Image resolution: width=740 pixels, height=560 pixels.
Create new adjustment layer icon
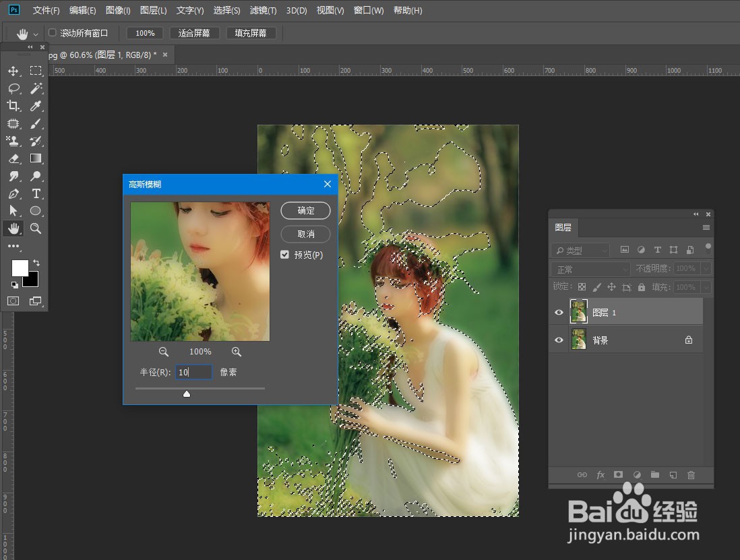(637, 474)
